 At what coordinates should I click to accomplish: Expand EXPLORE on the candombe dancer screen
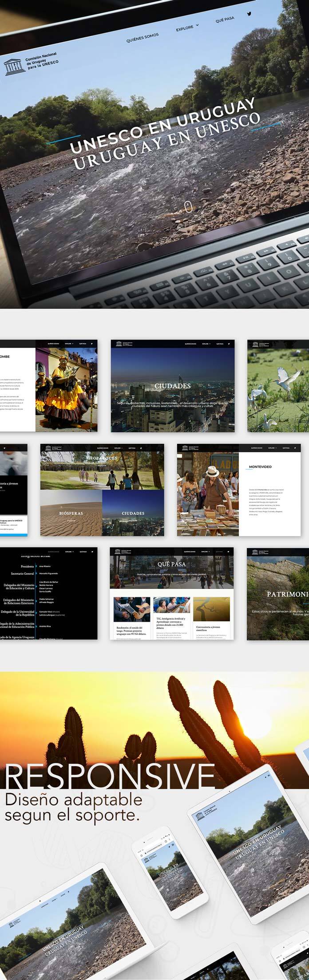point(69,344)
